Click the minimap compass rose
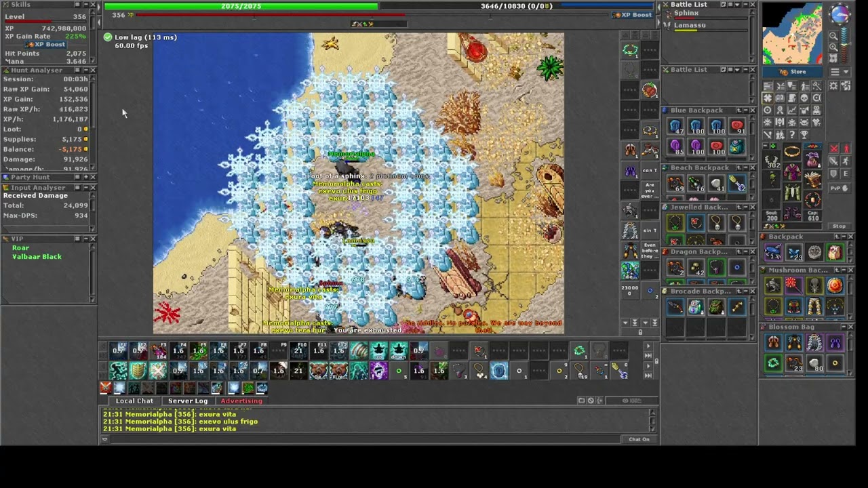 [840, 14]
